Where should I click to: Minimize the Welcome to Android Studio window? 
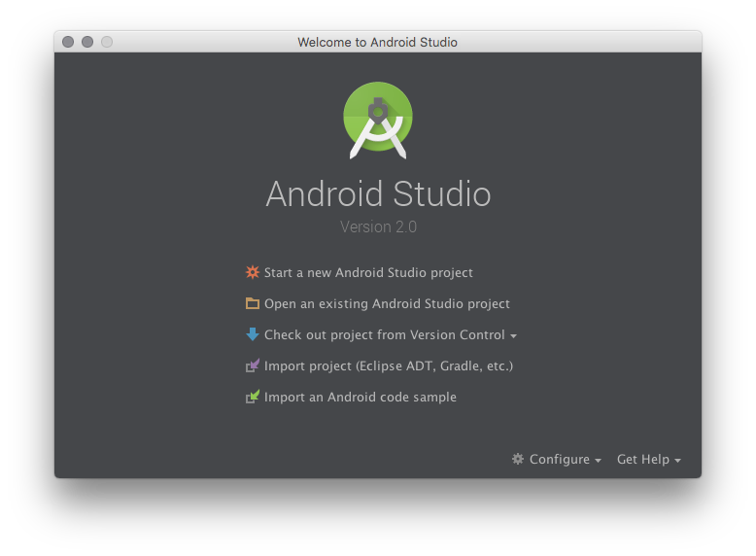(87, 42)
